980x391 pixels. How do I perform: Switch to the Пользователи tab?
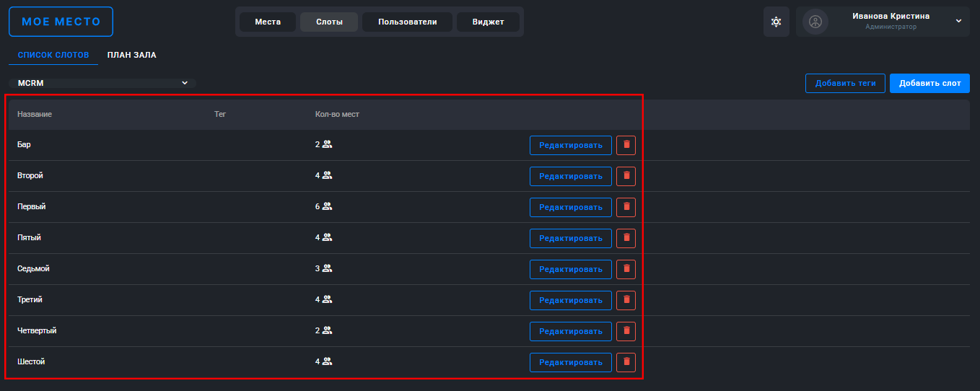tap(408, 22)
